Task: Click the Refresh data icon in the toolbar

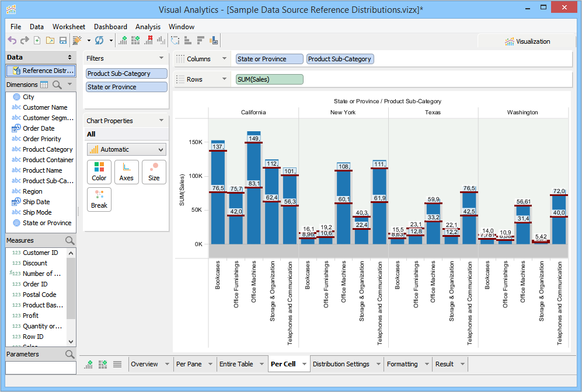Action: pyautogui.click(x=99, y=40)
